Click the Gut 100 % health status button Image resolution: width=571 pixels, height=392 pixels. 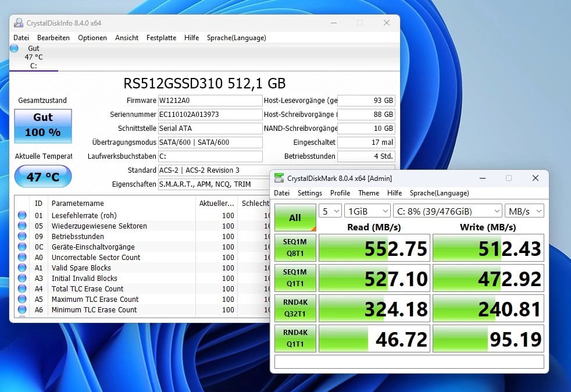(43, 126)
